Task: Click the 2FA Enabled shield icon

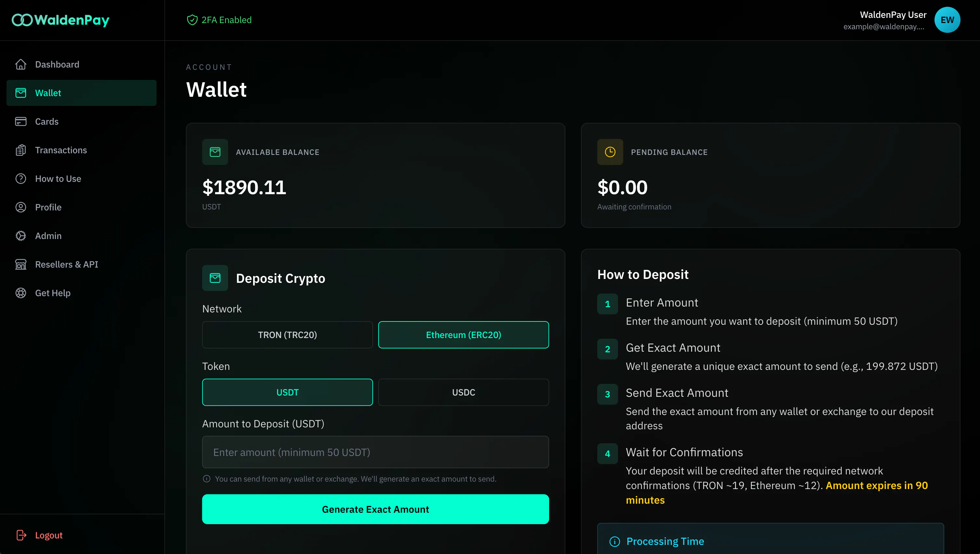Action: click(x=192, y=20)
